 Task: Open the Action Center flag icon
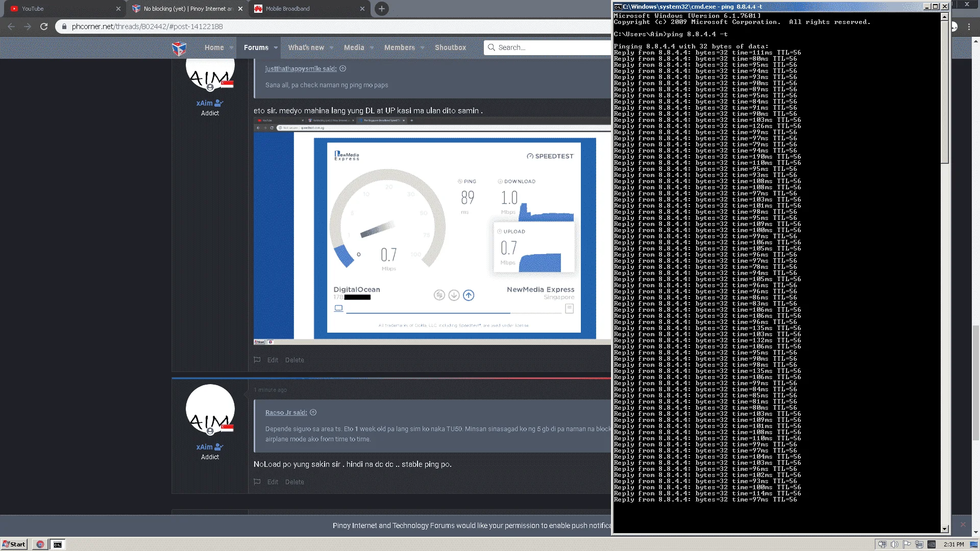click(x=907, y=544)
